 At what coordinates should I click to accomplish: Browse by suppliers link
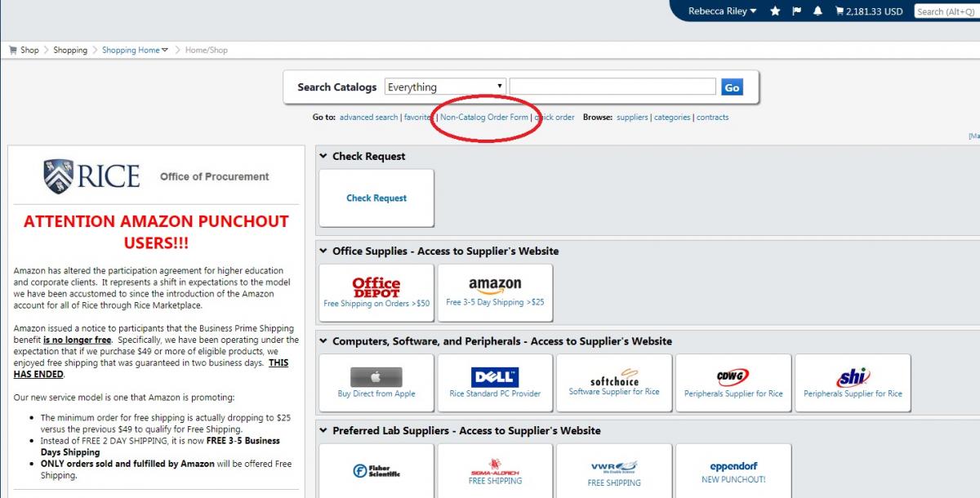pos(632,117)
